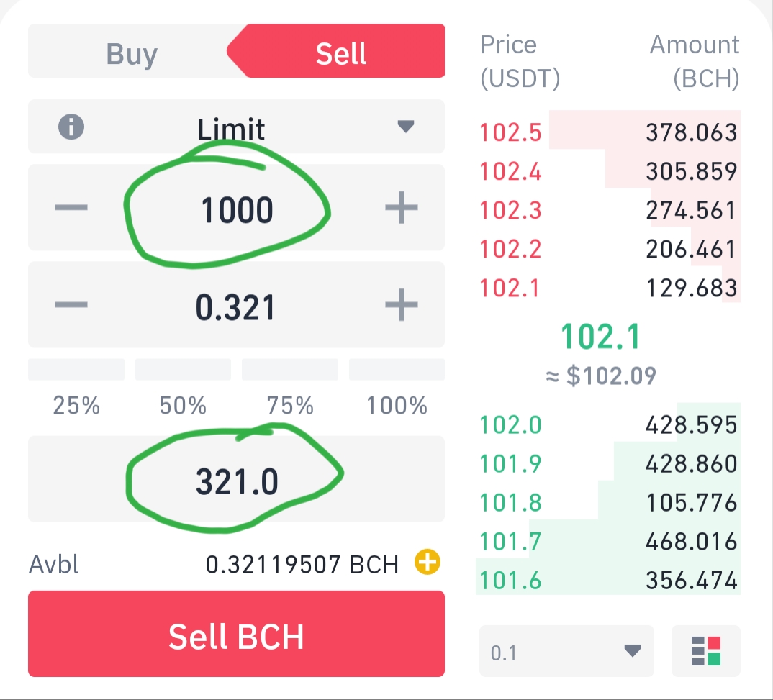Click the 321.0 total input field
773x700 pixels.
tap(236, 479)
